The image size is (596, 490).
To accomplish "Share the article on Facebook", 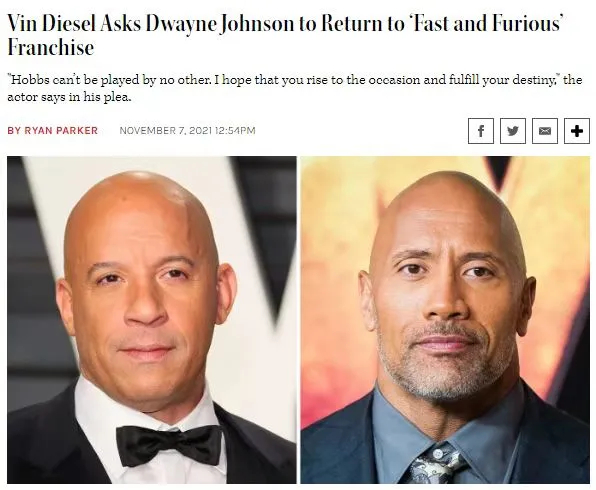I will point(480,131).
